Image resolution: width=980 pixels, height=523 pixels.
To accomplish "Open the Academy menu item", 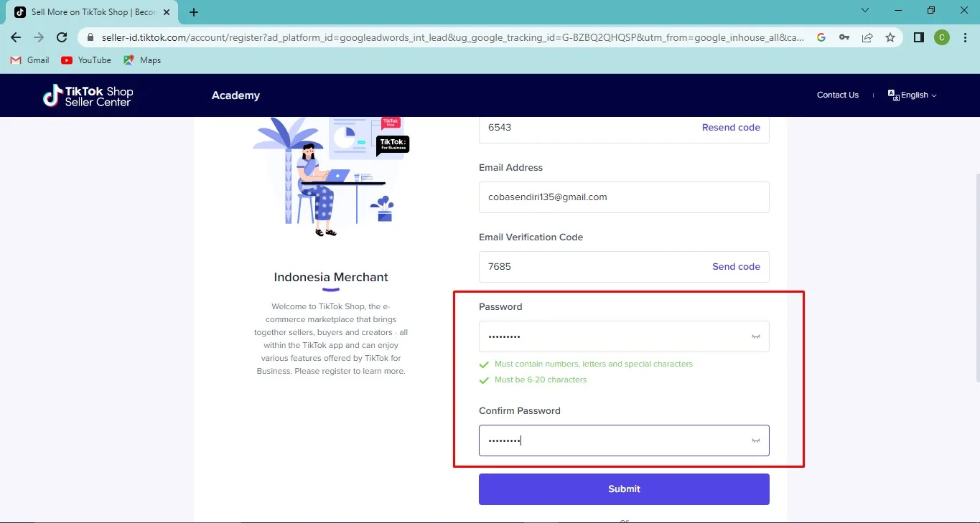I will pyautogui.click(x=235, y=95).
